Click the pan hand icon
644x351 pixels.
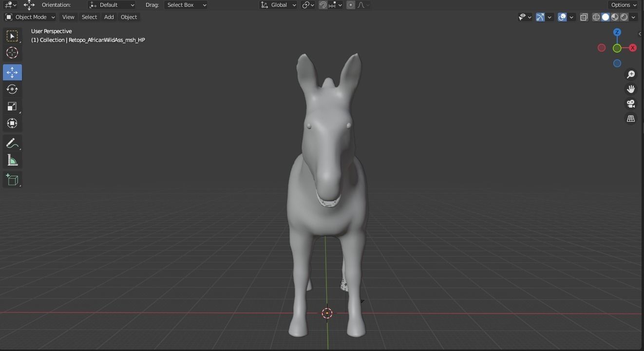point(631,89)
